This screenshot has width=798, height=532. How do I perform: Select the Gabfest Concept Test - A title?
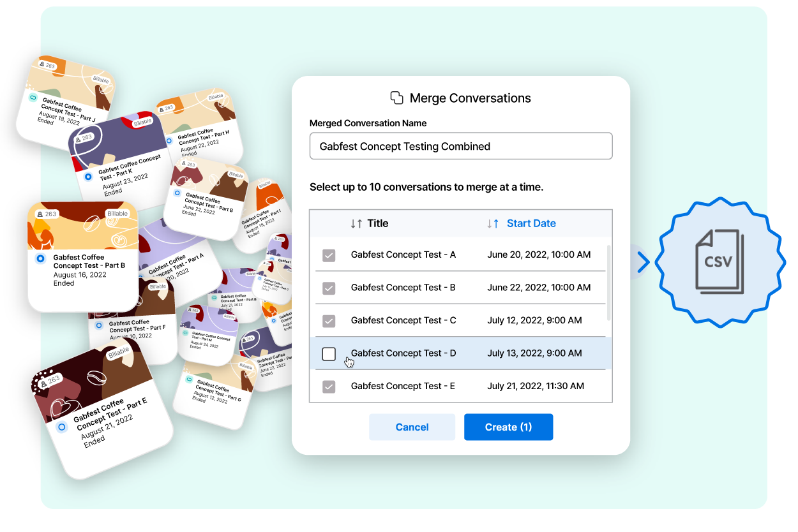pos(403,255)
